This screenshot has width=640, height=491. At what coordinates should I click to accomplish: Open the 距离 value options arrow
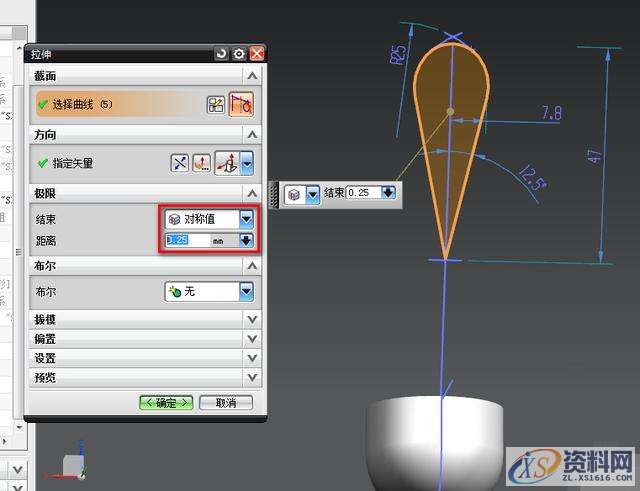tap(245, 240)
